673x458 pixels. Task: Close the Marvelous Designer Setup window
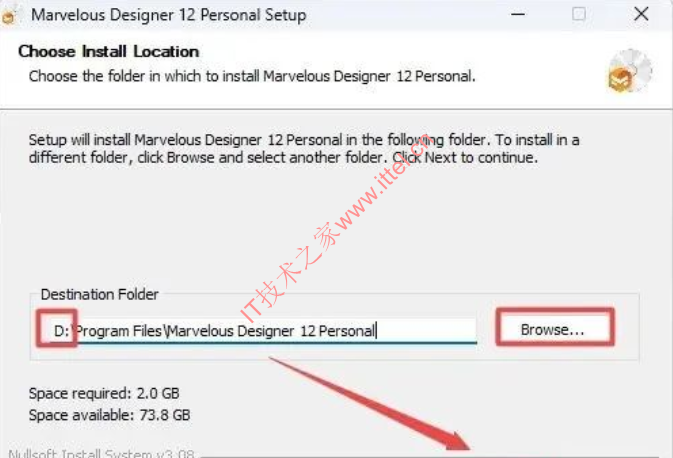pos(641,14)
